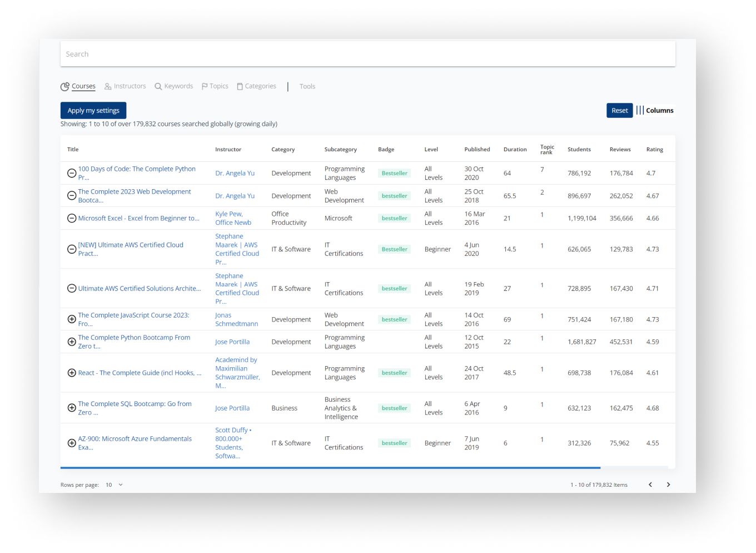Open 100 Days of Code course link
Screen dimensions: 756x553
pos(137,173)
